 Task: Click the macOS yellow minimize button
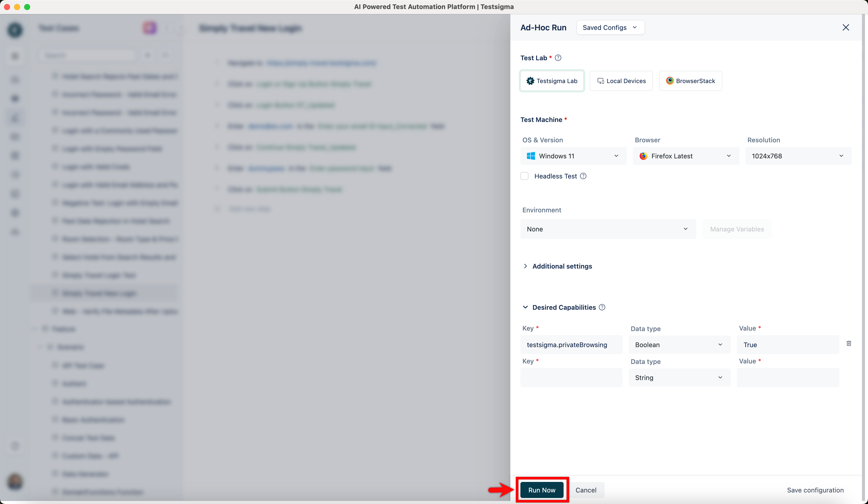tap(17, 7)
